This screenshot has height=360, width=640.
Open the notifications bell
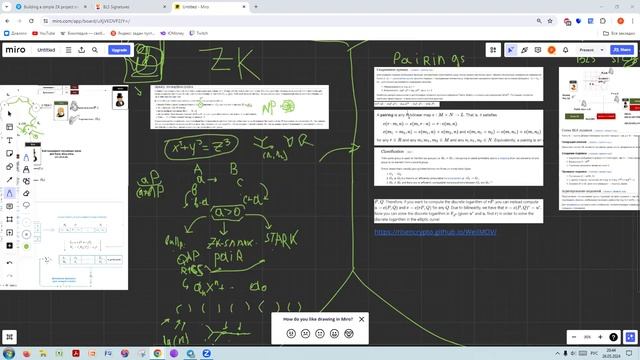(565, 50)
